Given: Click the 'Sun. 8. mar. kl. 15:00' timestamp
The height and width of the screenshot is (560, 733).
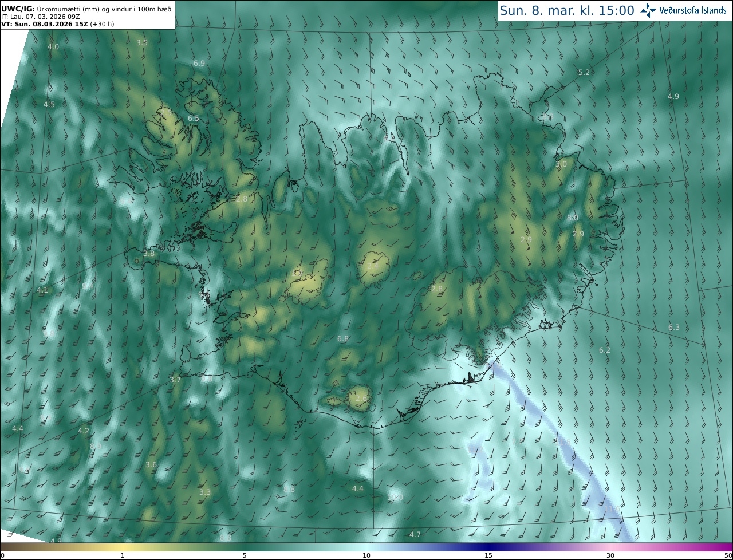Looking at the screenshot, I should (567, 10).
